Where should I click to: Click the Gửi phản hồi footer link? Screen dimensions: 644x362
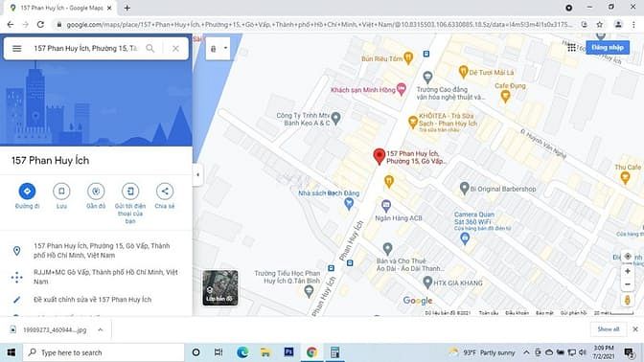point(574,313)
